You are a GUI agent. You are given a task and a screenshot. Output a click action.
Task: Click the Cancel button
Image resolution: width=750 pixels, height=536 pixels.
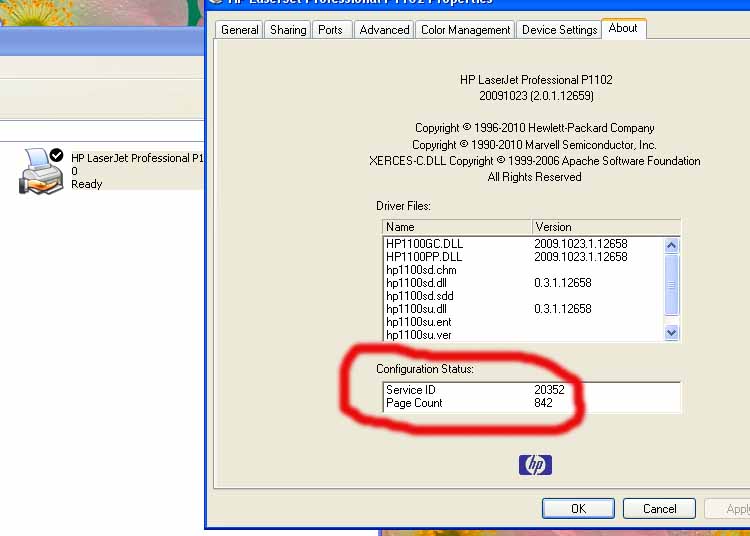tap(659, 508)
